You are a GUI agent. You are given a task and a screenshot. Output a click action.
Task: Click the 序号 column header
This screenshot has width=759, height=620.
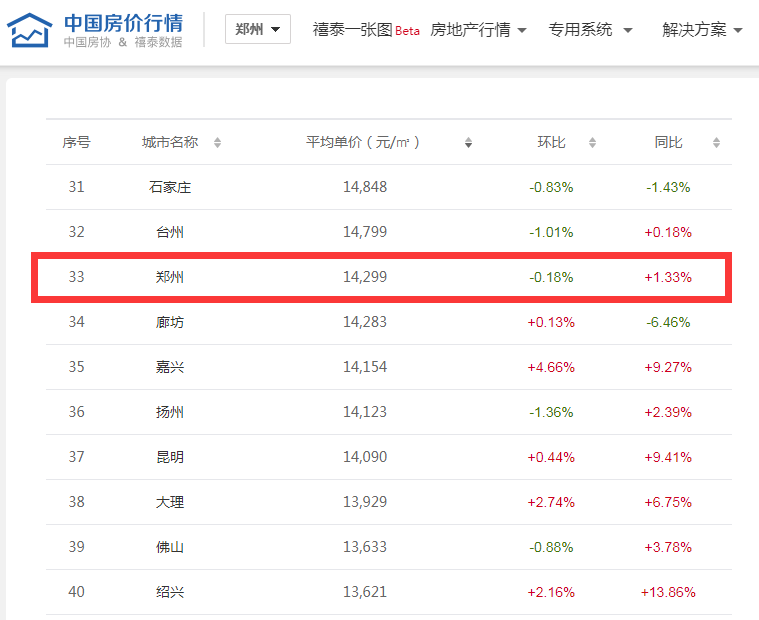(76, 142)
